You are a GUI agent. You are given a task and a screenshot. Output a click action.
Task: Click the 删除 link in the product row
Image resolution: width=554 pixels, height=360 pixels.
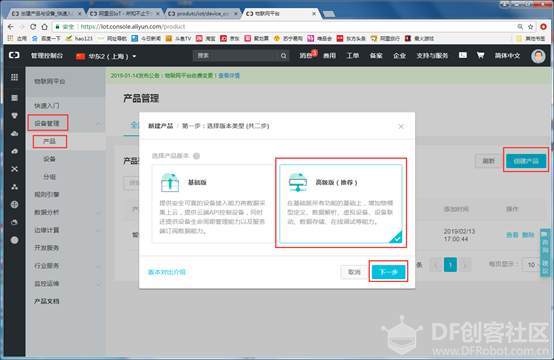click(x=528, y=235)
